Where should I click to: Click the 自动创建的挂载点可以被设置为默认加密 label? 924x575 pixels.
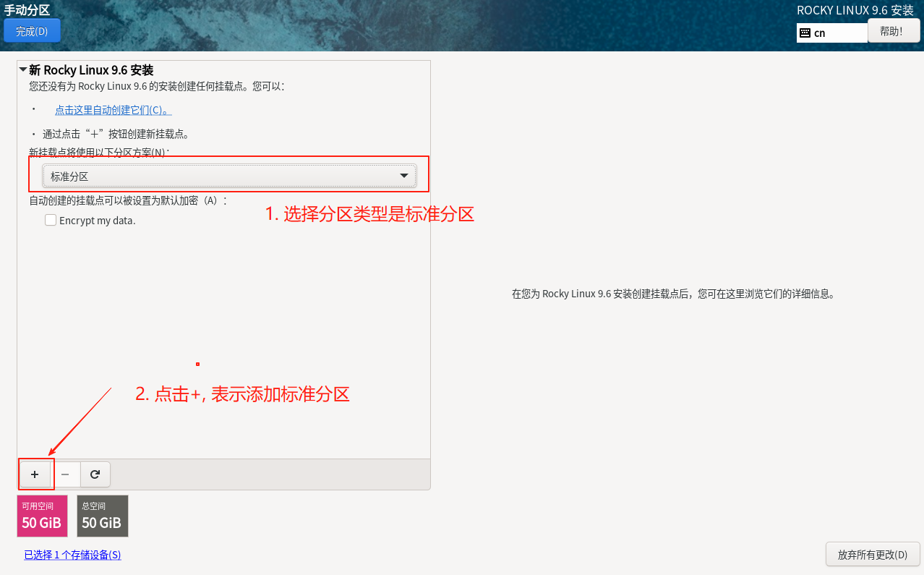pyautogui.click(x=128, y=200)
